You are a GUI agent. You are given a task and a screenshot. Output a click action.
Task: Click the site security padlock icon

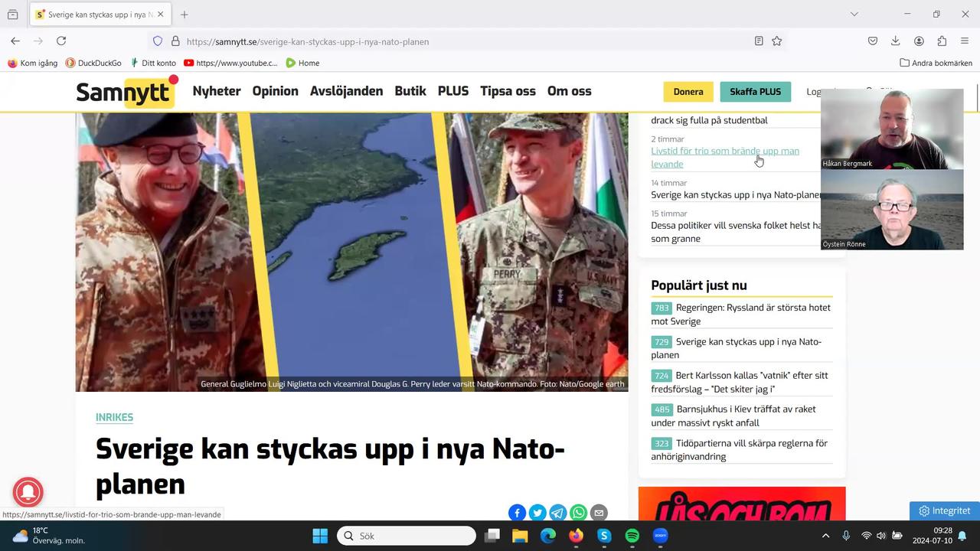pos(175,41)
